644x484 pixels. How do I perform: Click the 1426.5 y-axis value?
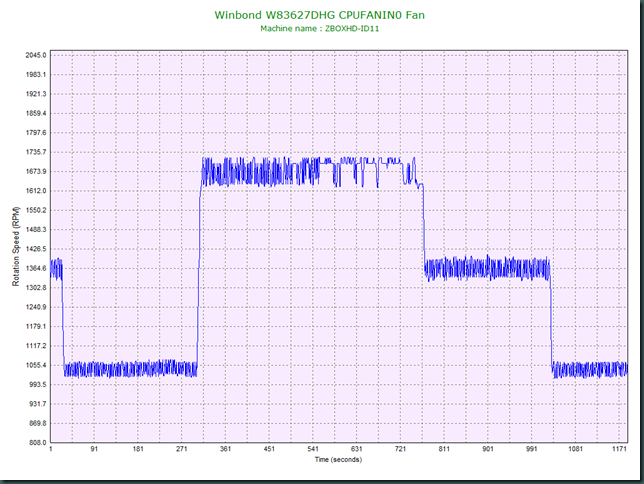click(x=36, y=249)
